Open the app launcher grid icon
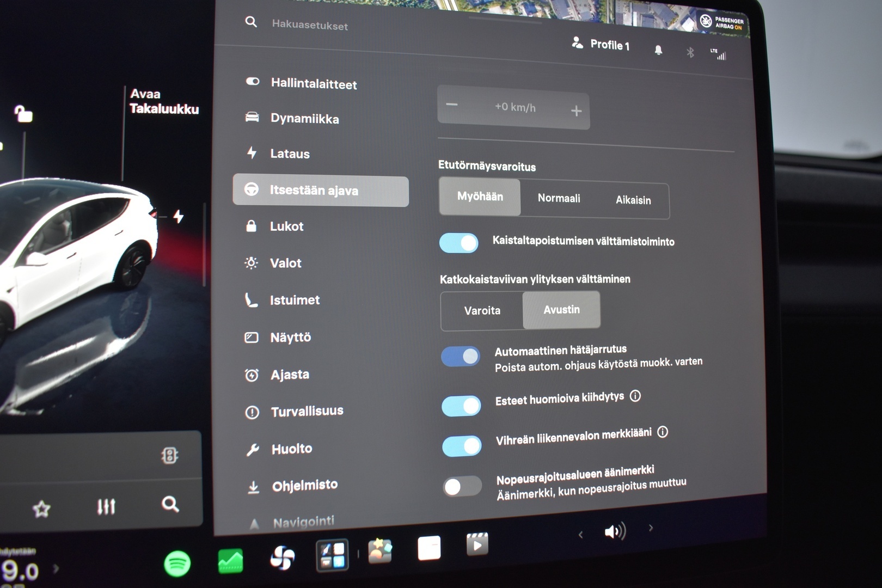The height and width of the screenshot is (588, 882). [332, 555]
